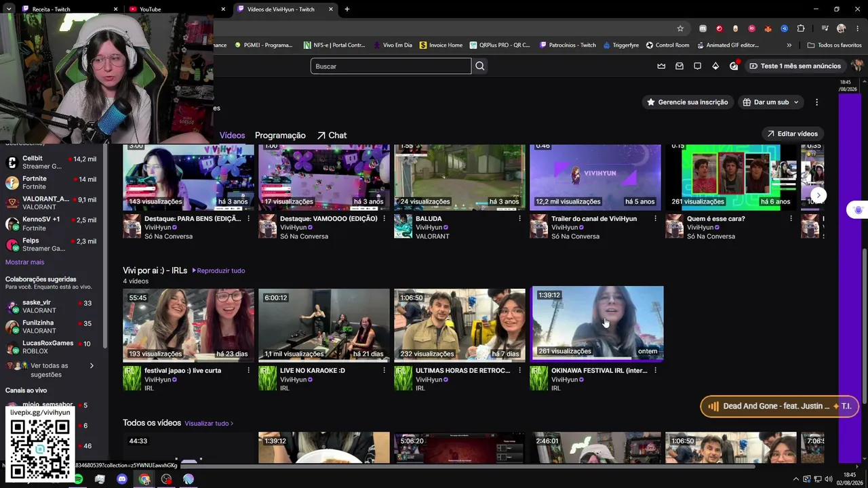Bookmark this page with the star icon
This screenshot has height=488, width=868.
pyautogui.click(x=680, y=28)
